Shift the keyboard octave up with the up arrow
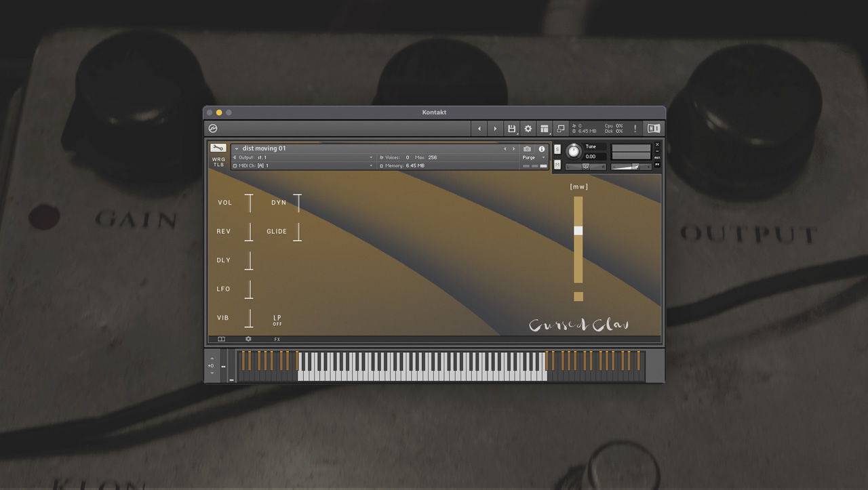The height and width of the screenshot is (490, 868). pyautogui.click(x=212, y=359)
